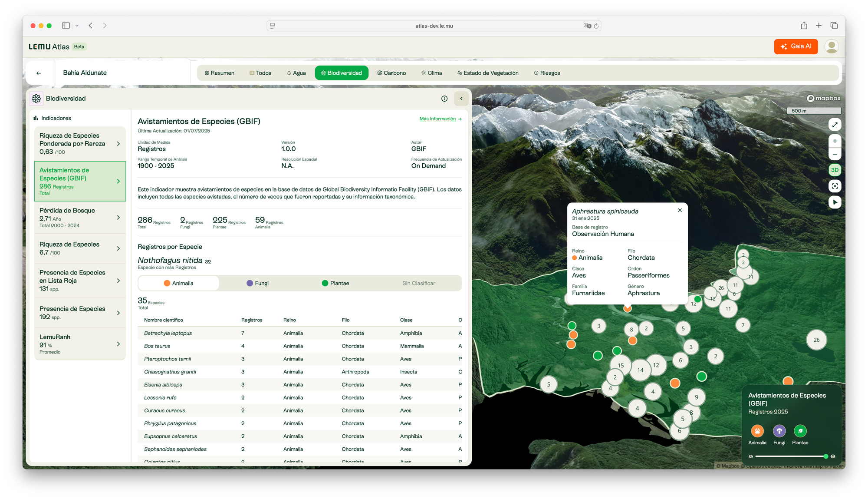The height and width of the screenshot is (499, 868).
Task: Zoom in on the map
Action: (x=835, y=140)
